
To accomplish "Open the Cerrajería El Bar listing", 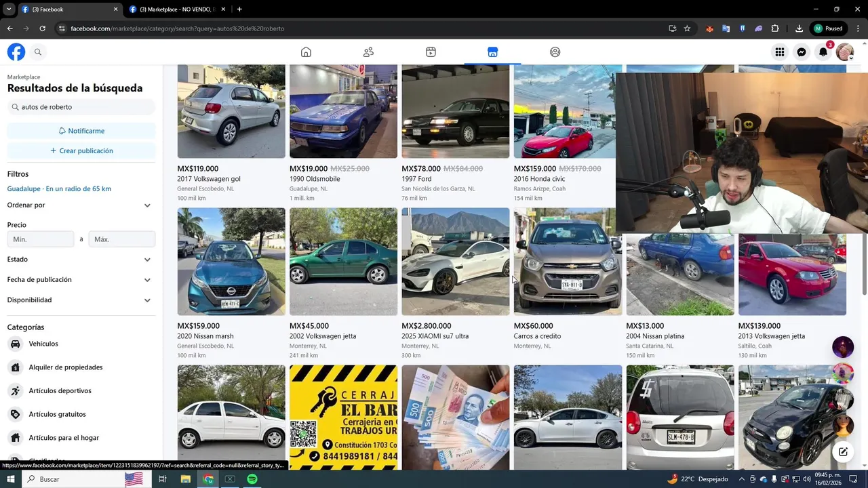I will 343,418.
